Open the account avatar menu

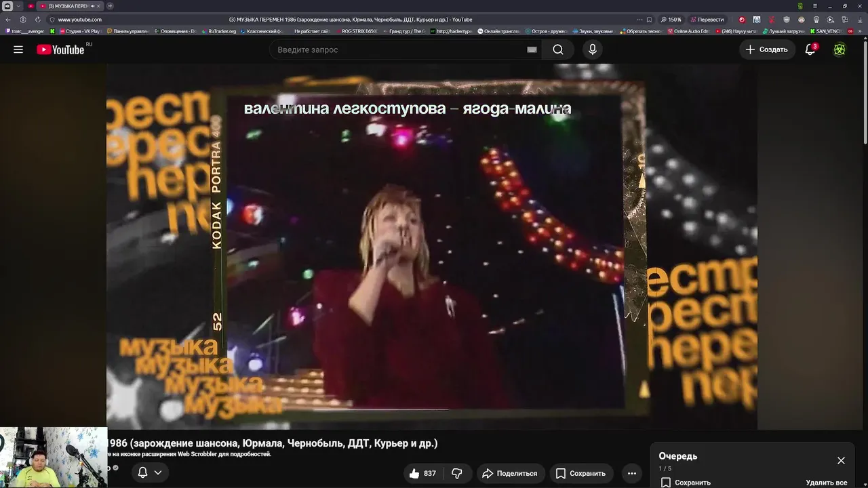840,49
